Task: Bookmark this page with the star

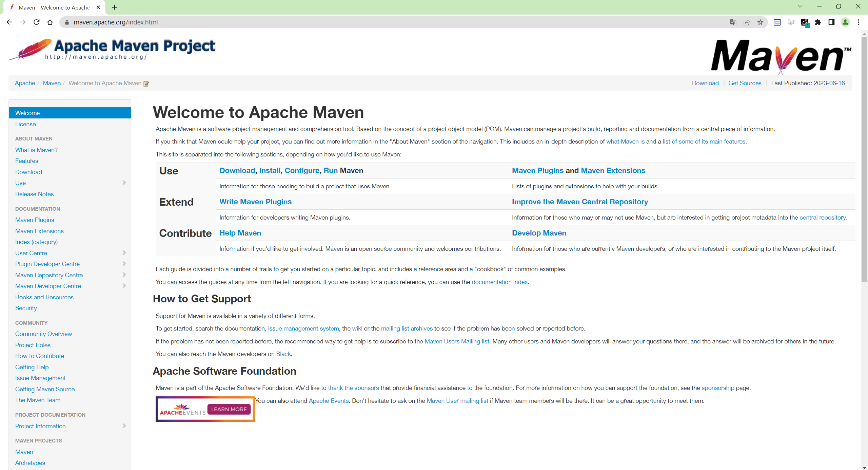Action: pyautogui.click(x=760, y=22)
